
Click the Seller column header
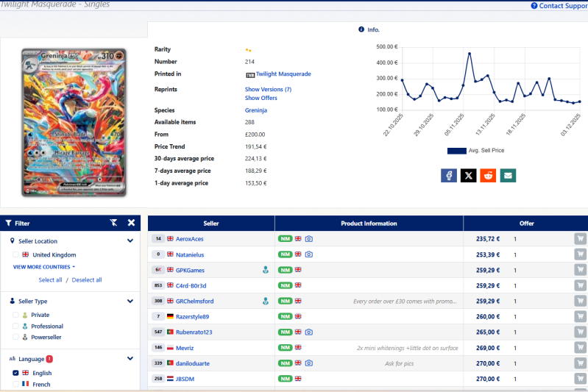pyautogui.click(x=211, y=224)
